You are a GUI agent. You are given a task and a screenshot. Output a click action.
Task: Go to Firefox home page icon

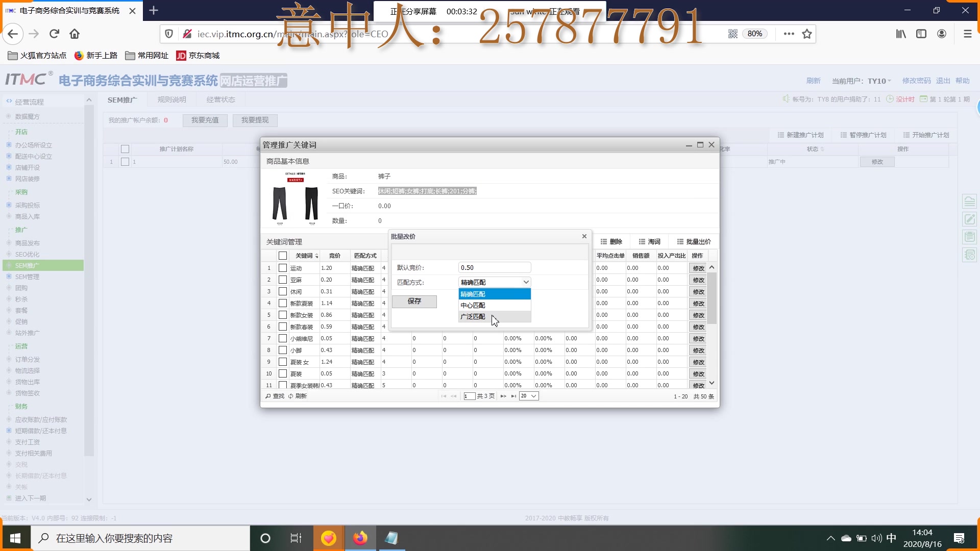75,34
